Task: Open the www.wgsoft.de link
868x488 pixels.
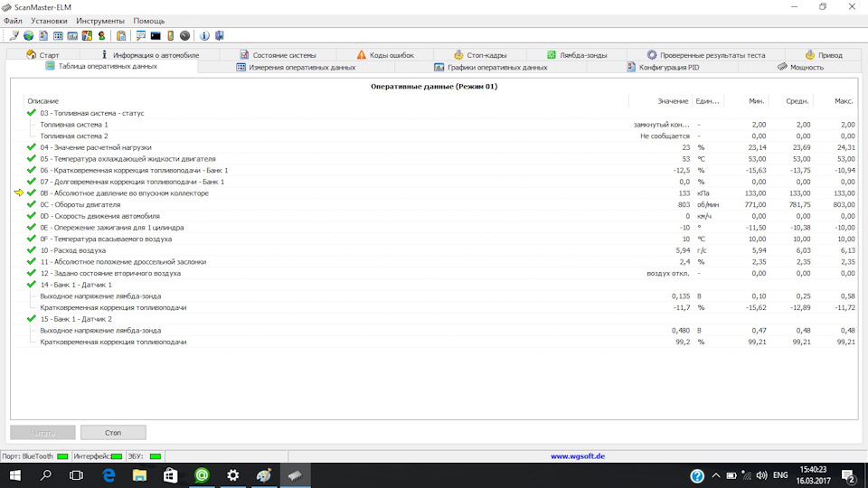Action: [578, 456]
